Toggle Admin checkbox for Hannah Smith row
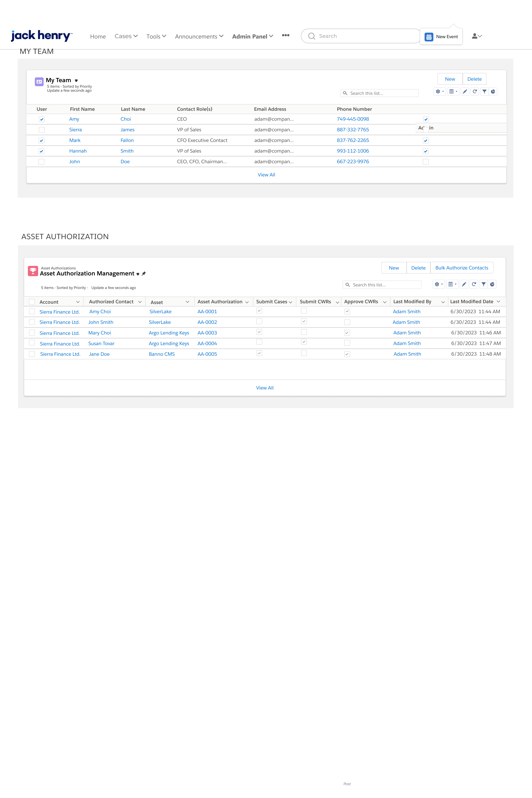The height and width of the screenshot is (798, 532). click(x=426, y=151)
